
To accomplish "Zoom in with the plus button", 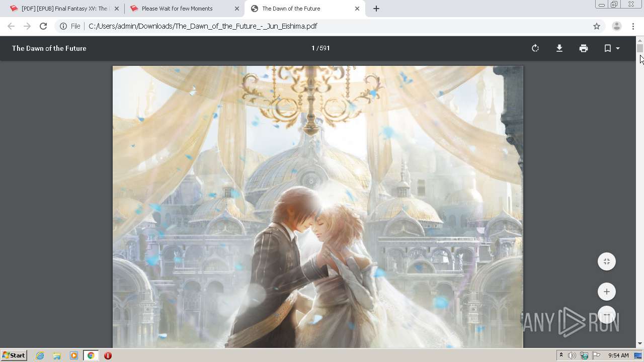I will tap(607, 292).
